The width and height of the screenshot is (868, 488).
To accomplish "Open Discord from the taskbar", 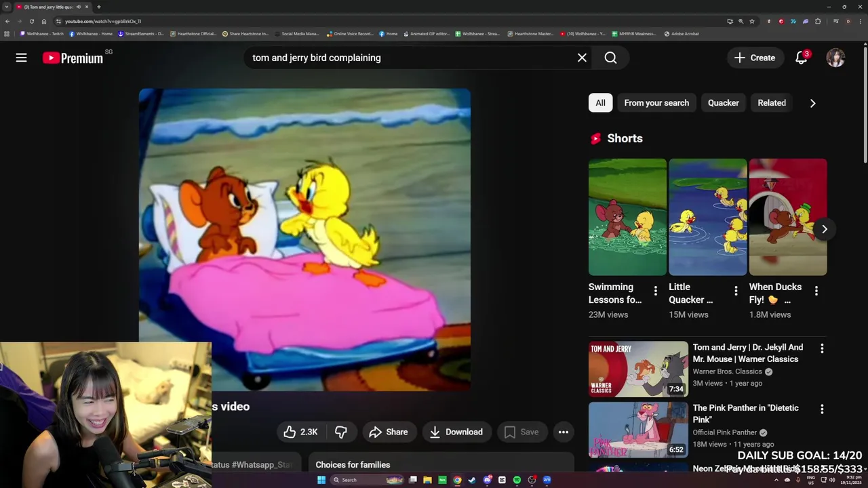I will [x=487, y=480].
